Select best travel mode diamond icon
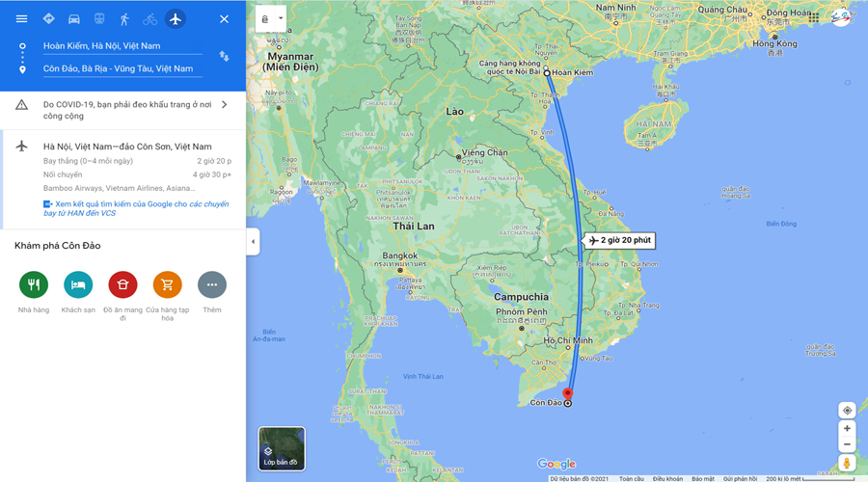The image size is (868, 482). coord(49,19)
